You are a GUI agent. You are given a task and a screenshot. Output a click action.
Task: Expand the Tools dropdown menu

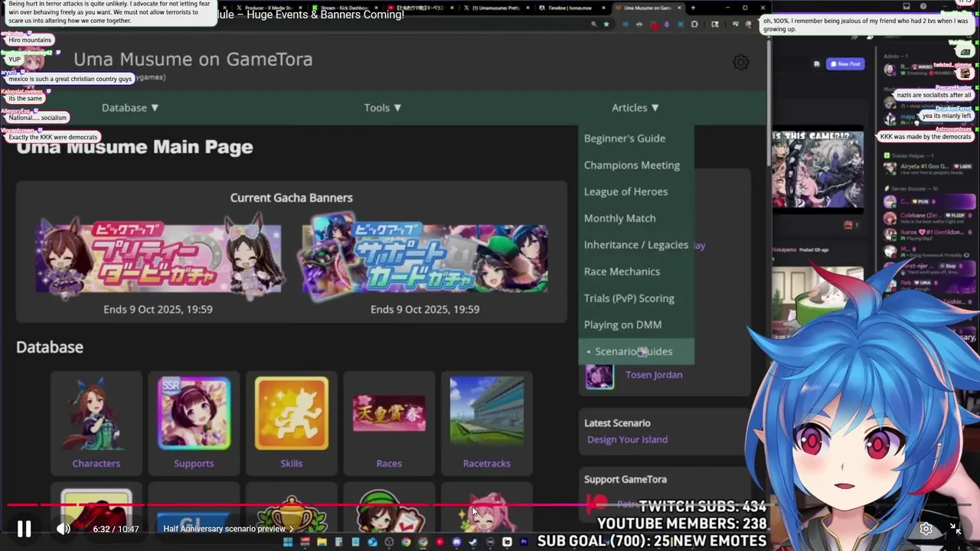pos(383,108)
